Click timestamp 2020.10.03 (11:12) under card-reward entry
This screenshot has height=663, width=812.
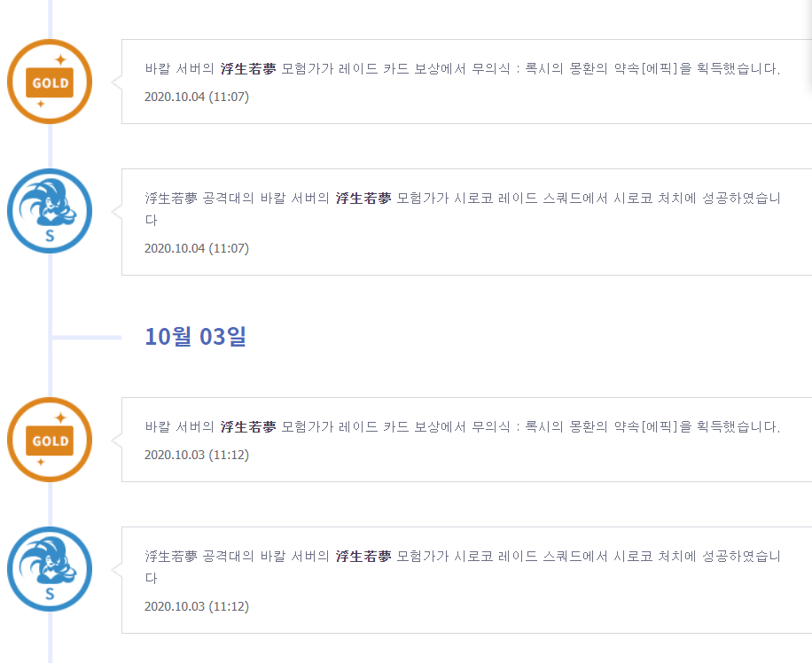(x=197, y=456)
